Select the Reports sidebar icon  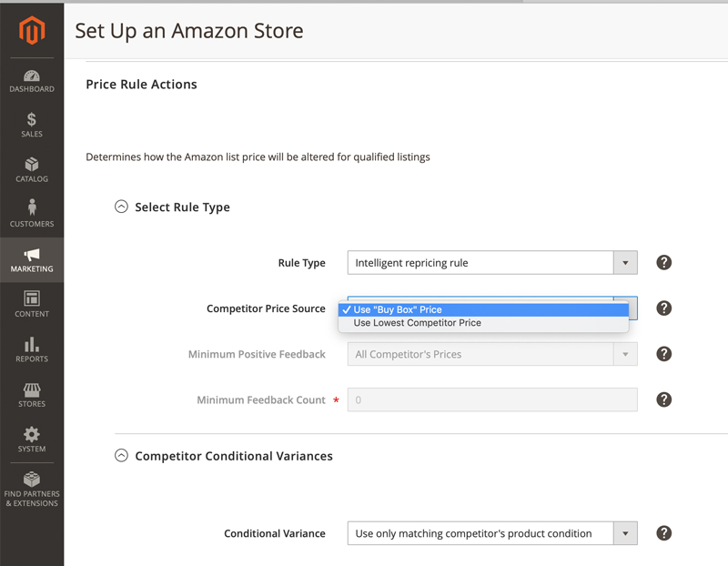pos(32,351)
